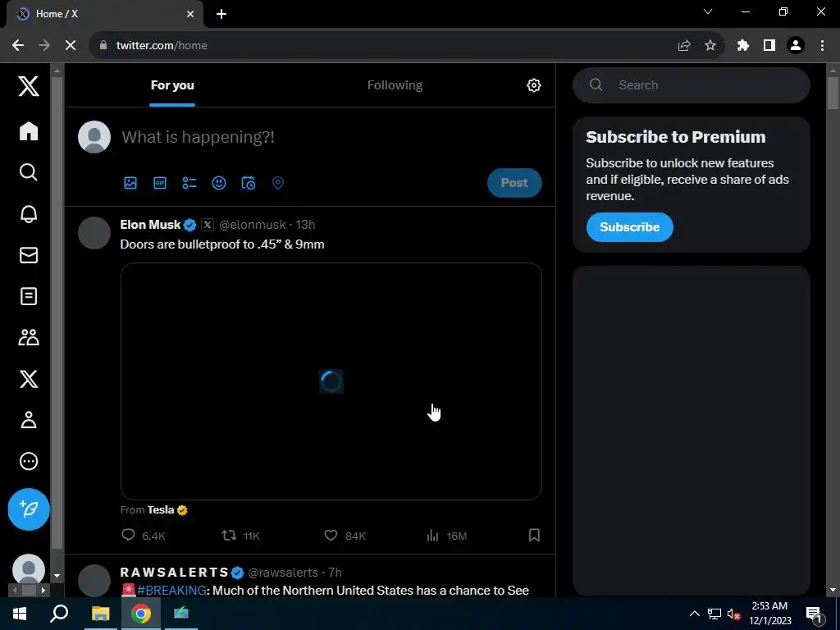Open Premium X icon in sidebar
The image size is (840, 630).
29,379
